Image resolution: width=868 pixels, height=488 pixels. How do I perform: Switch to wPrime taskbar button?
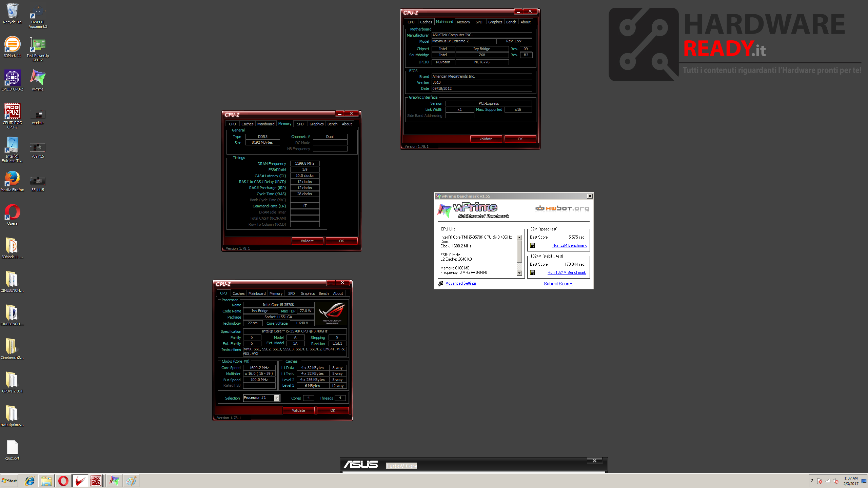(114, 481)
